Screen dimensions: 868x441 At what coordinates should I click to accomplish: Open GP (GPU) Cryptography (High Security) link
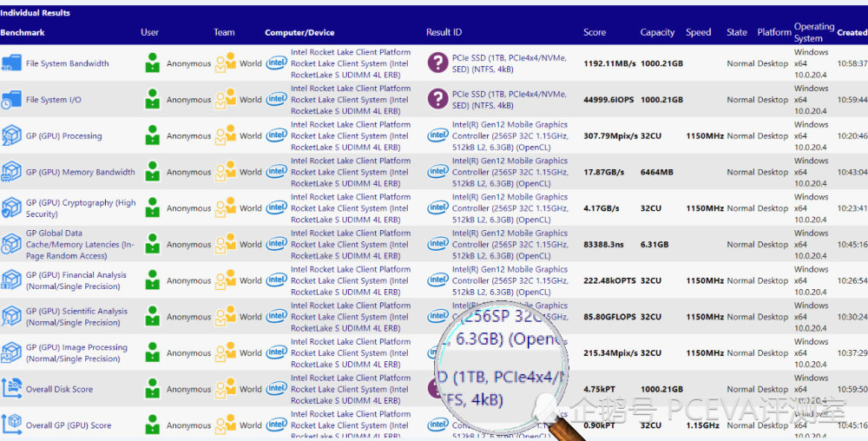click(x=81, y=208)
